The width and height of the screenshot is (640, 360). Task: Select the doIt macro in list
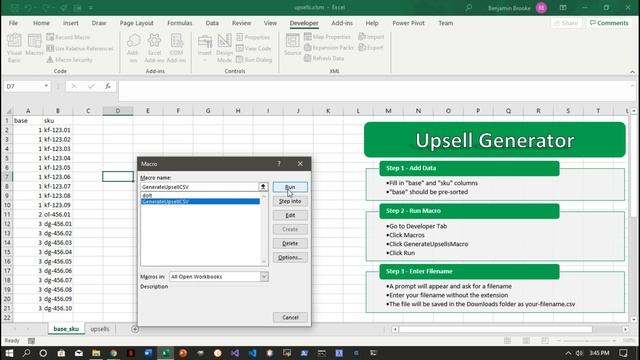click(200, 196)
